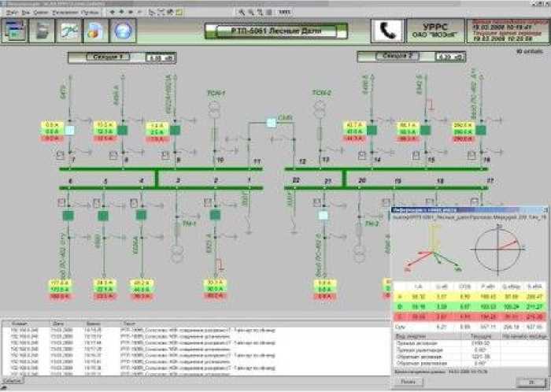The width and height of the screenshot is (551, 392).
Task: Select the ТСН-1 transformer symbol
Action: [x=214, y=109]
